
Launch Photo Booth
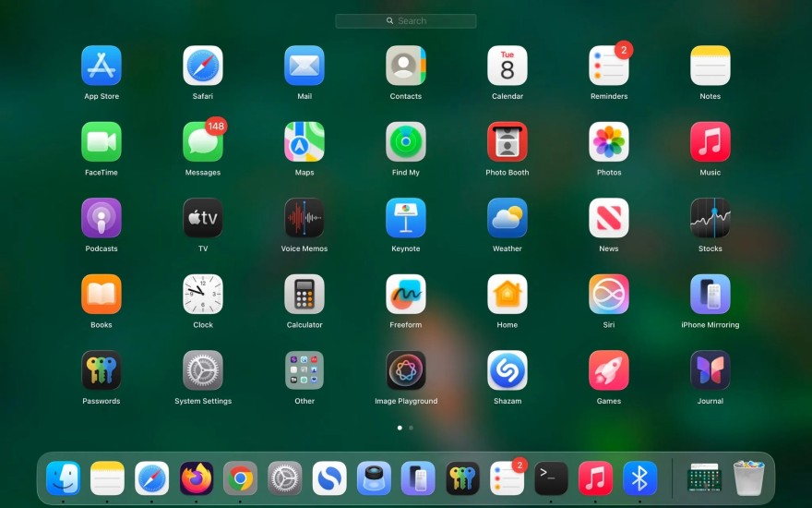(507, 141)
